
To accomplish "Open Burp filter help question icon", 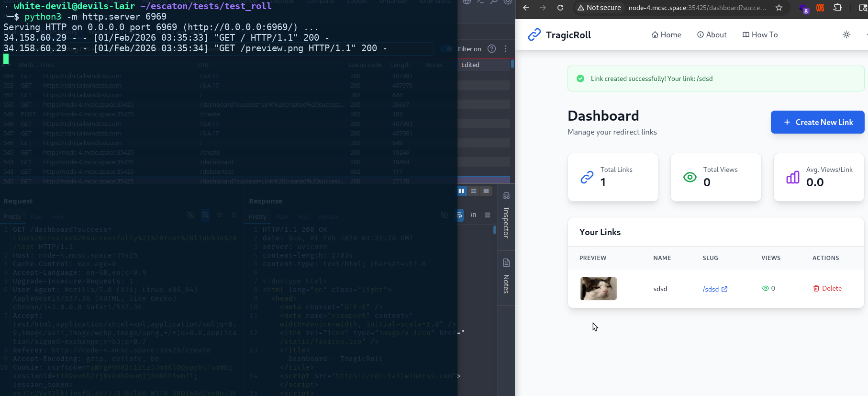I will coord(491,49).
